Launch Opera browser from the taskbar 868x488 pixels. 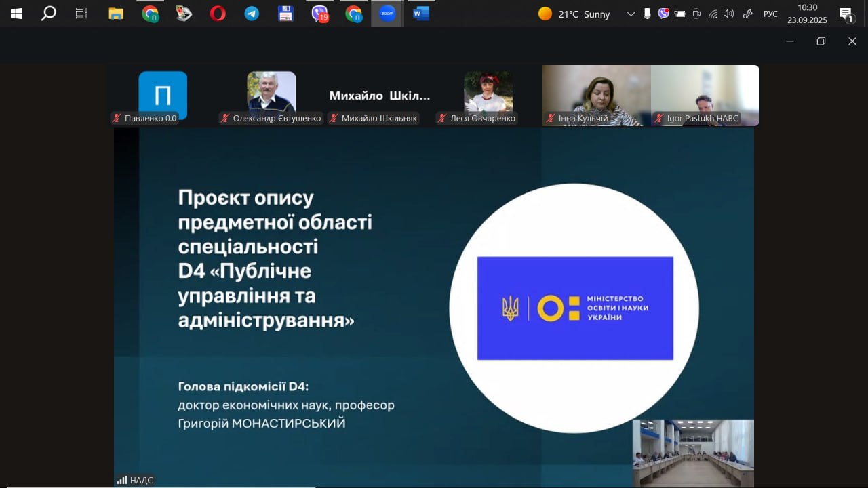pos(218,14)
